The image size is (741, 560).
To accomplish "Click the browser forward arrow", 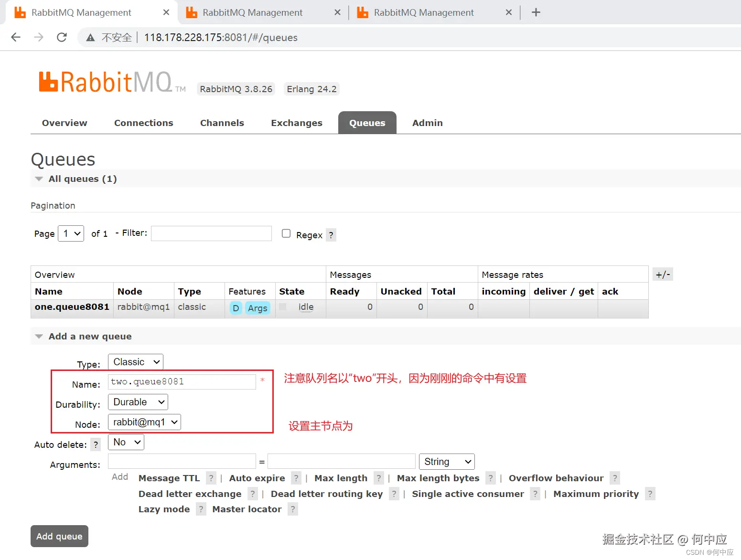I will [x=39, y=37].
